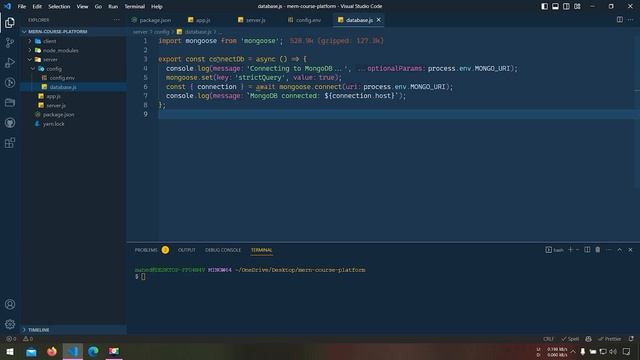Open the folder-style activity bar icon

coord(10,102)
